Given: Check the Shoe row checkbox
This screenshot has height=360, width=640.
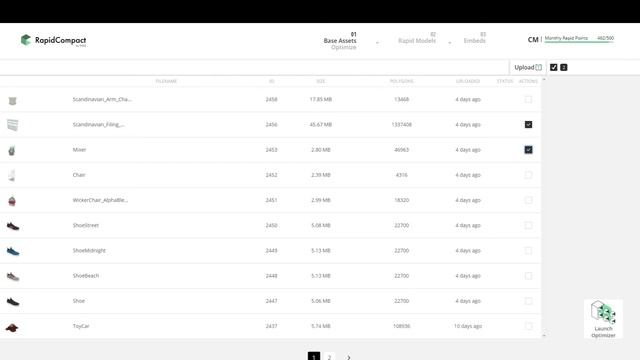Looking at the screenshot, I should [x=528, y=301].
